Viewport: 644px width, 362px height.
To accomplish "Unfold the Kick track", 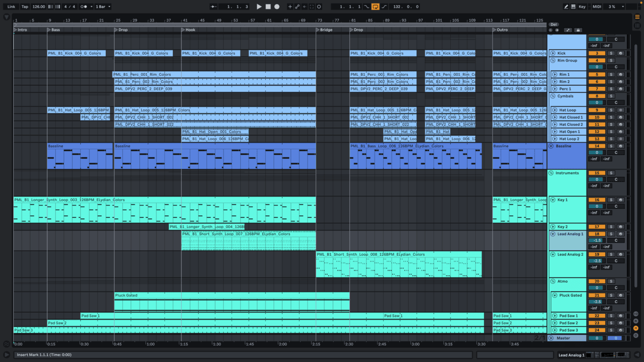I will point(553,53).
